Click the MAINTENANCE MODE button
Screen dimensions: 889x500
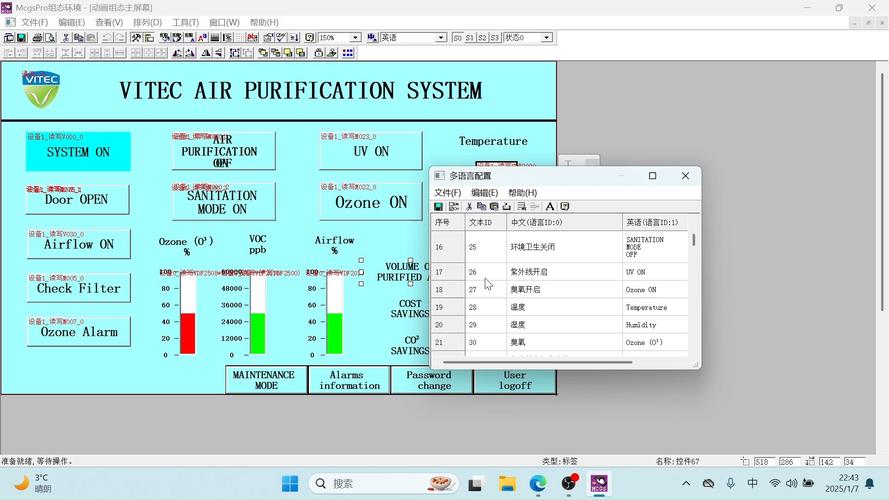pos(266,380)
